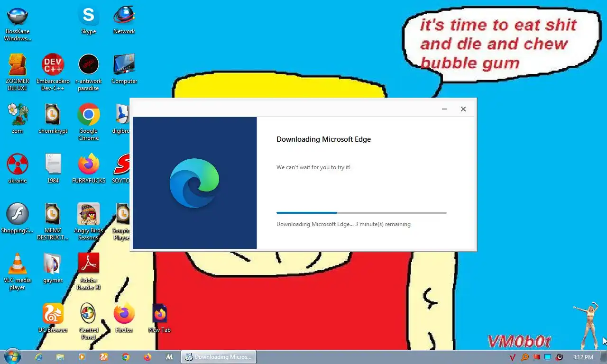Click the '3 minute(s) remaining' status text
Viewport: 607px width, 364px height.
383,224
